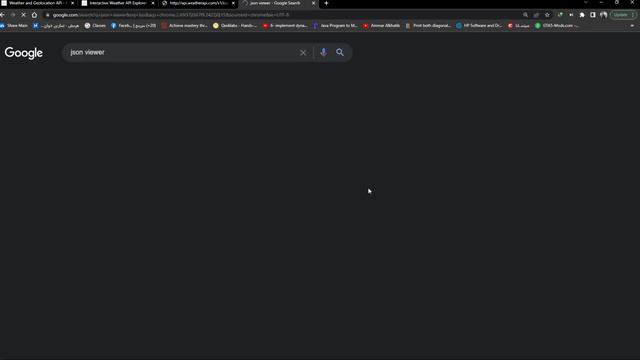Open the implement dynamic YouTube bookmark
Viewport: 640px width, 360px height.
coord(285,25)
